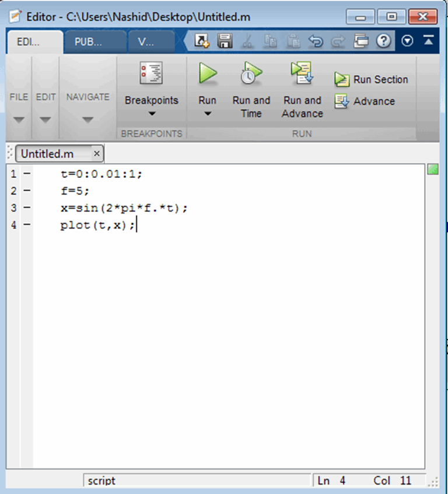Click the green Run play icon
448x494 pixels.
(x=207, y=75)
